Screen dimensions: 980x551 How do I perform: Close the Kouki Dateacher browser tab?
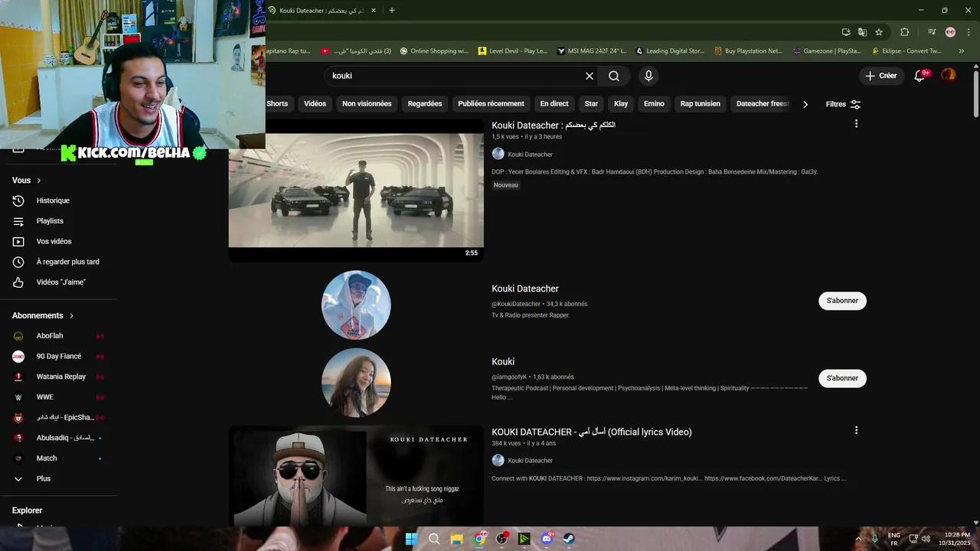[374, 11]
